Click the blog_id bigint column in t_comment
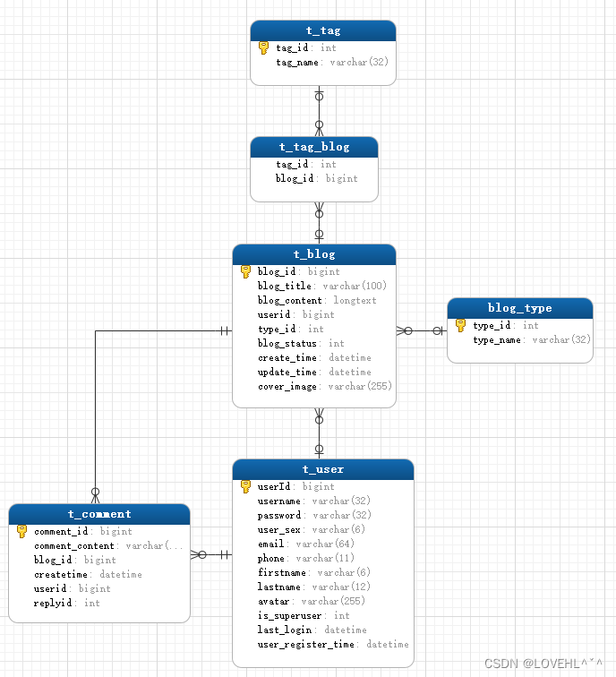Viewport: 616px width, 677px height. click(74, 560)
